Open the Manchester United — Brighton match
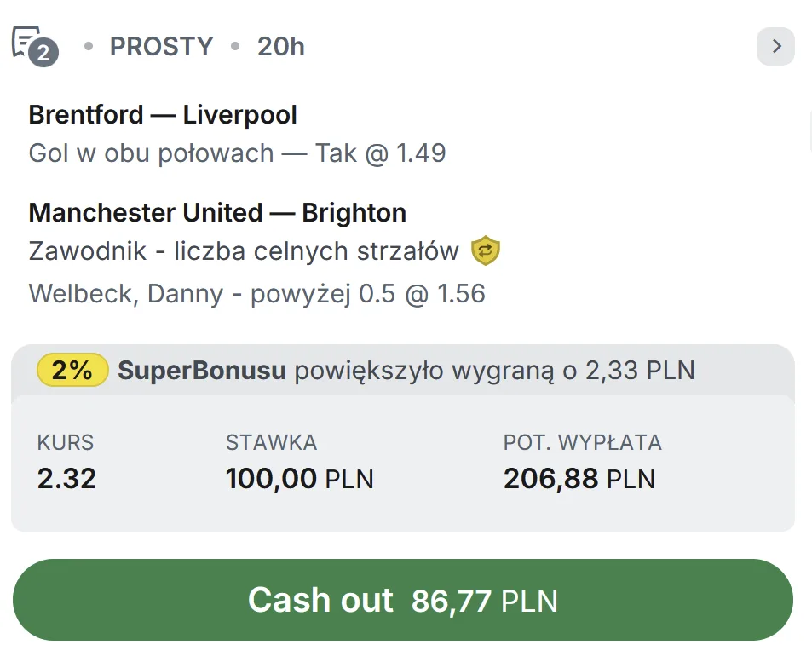812x662 pixels. [217, 212]
